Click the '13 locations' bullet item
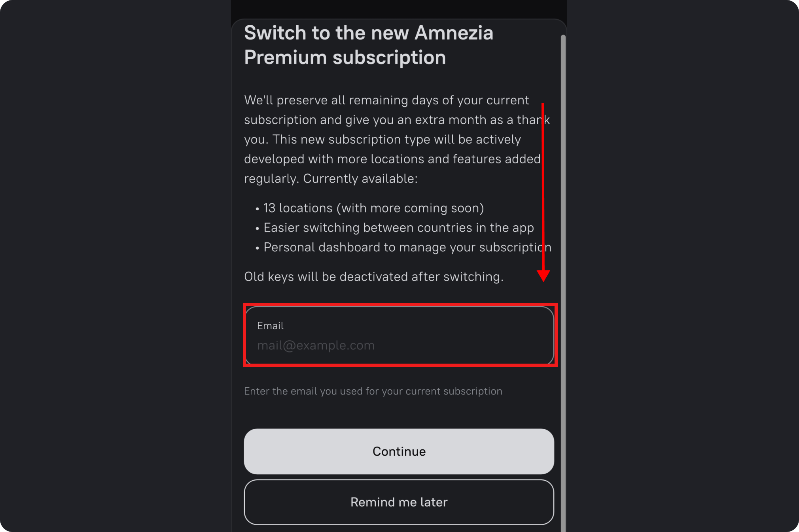Viewport: 799px width, 532px height. pos(373,208)
